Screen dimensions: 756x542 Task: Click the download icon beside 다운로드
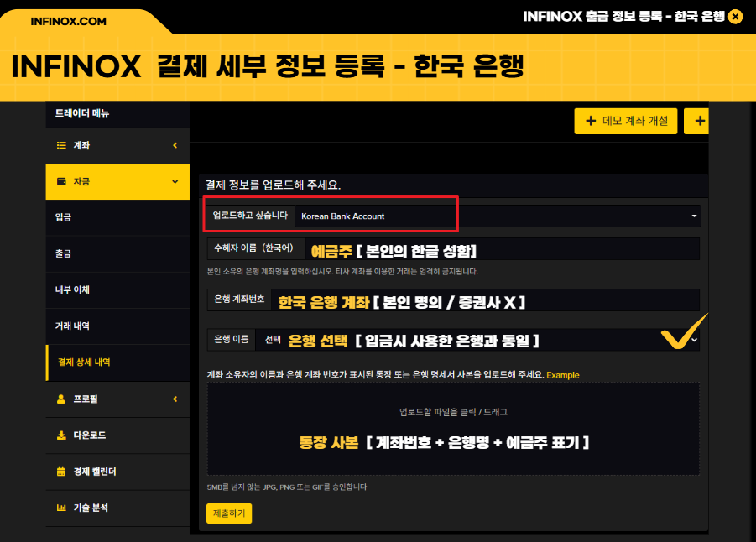[x=61, y=435]
